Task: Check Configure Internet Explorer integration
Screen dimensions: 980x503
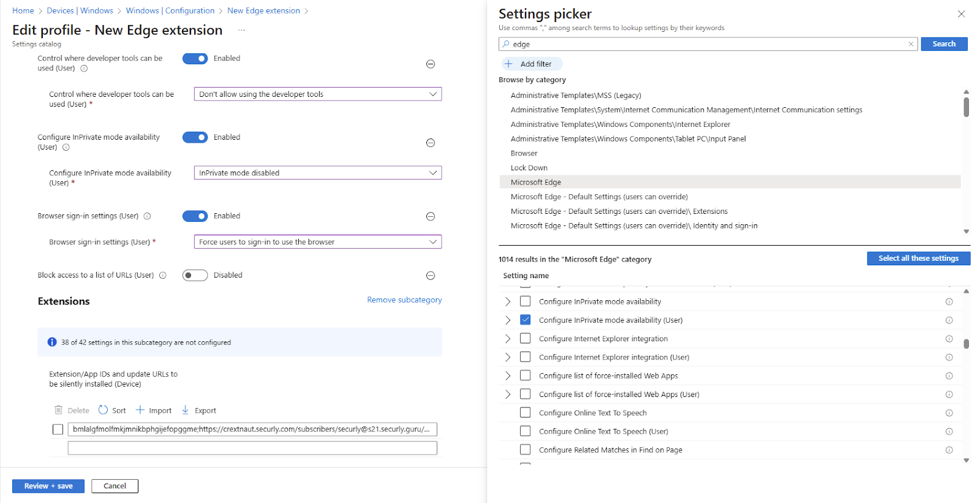Action: click(x=525, y=338)
